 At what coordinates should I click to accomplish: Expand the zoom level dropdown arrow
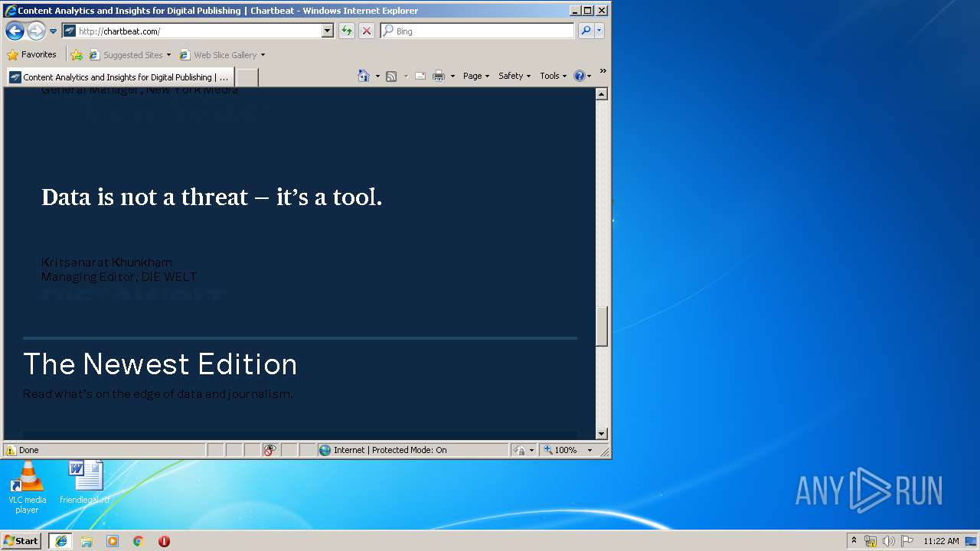tap(590, 450)
